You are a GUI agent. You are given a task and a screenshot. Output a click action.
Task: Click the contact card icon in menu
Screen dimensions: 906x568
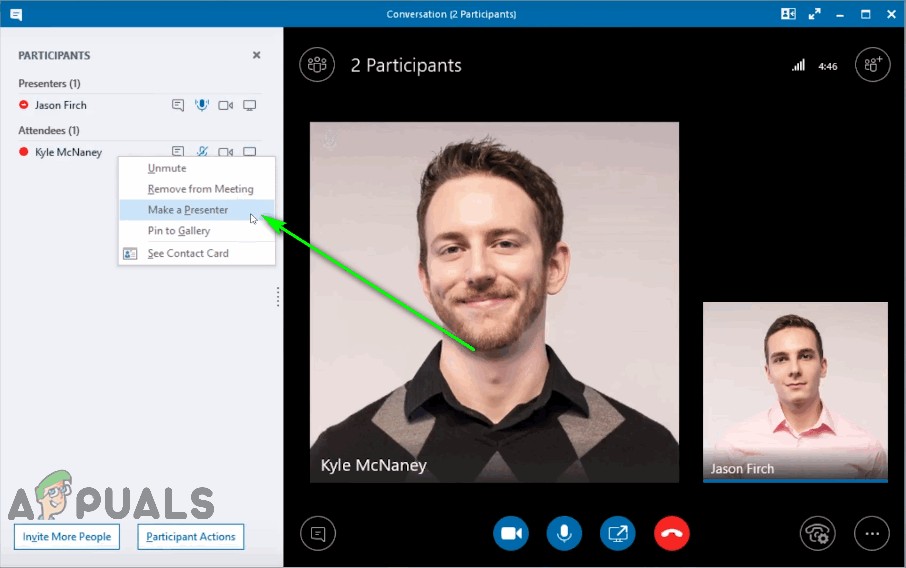[130, 254]
